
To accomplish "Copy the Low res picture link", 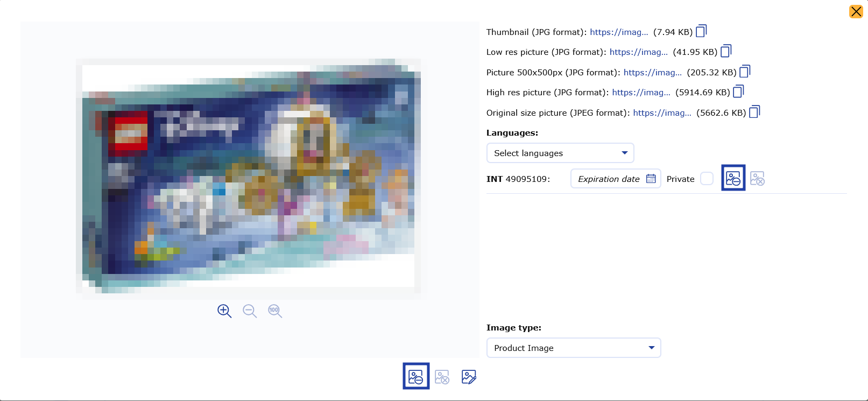I will point(726,51).
